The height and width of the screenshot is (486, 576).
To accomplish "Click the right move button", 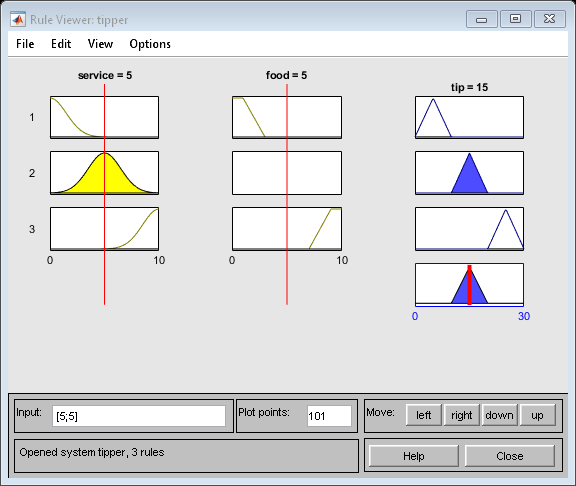I will 461,415.
